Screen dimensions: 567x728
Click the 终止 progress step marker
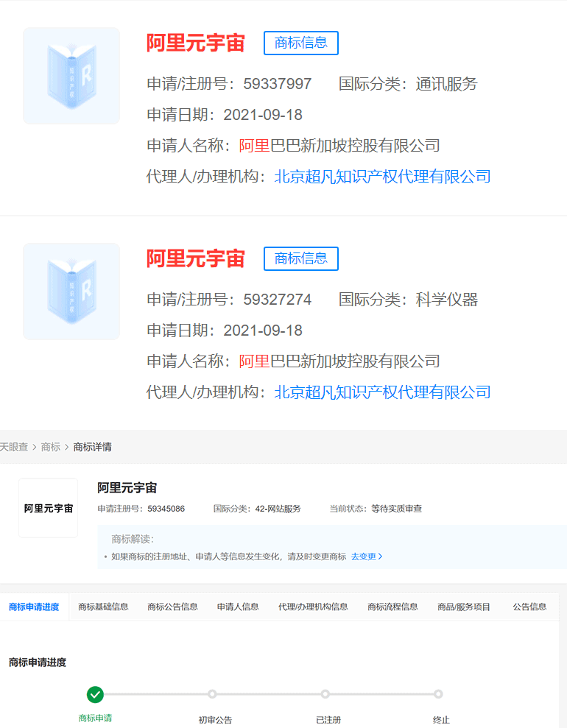[438, 694]
